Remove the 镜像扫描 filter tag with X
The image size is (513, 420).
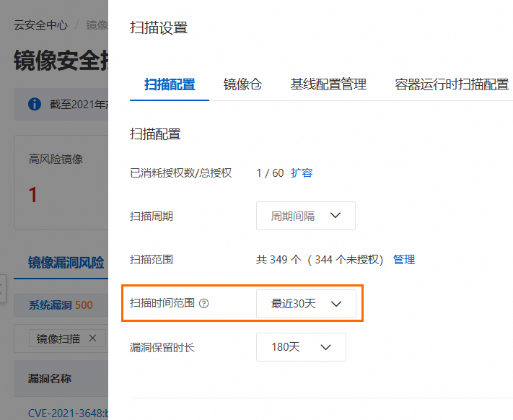click(92, 338)
